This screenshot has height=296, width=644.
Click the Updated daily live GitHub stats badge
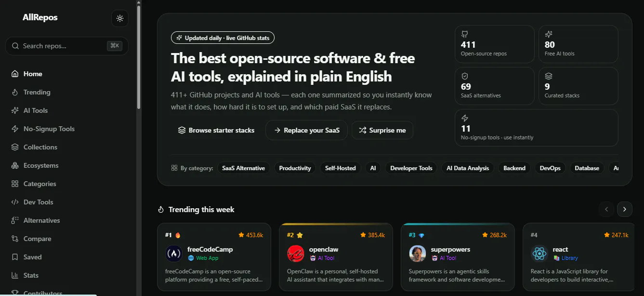223,38
